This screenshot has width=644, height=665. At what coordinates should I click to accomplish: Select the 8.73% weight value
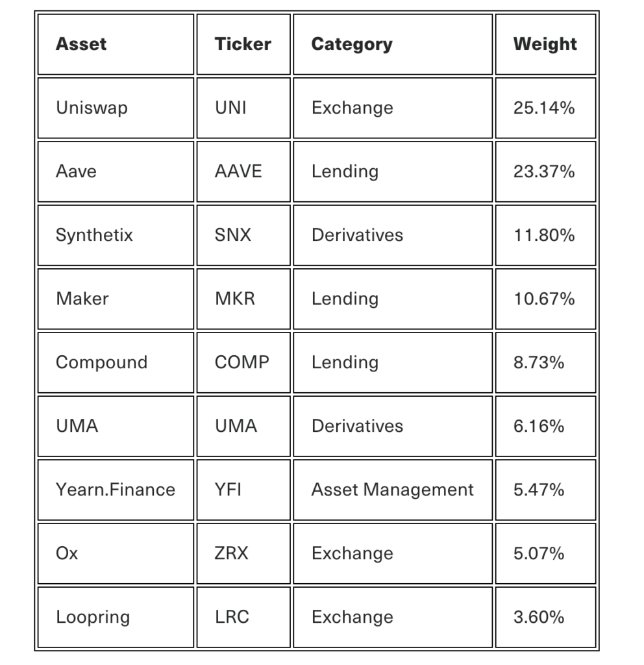(539, 362)
